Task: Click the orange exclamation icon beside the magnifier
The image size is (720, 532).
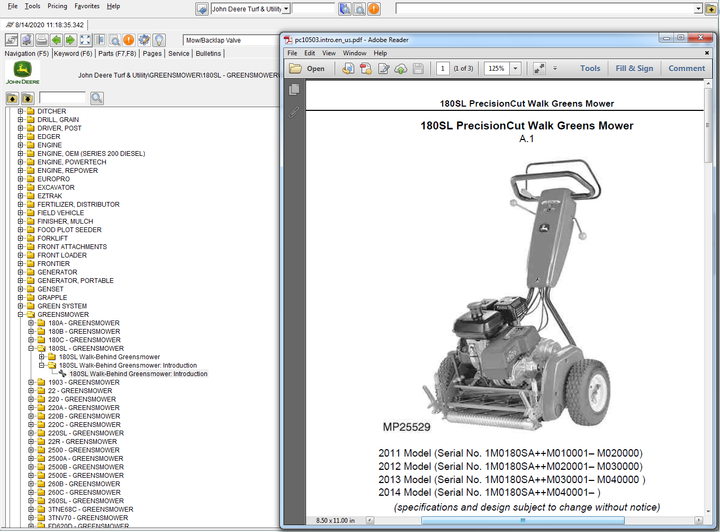Action: click(129, 40)
